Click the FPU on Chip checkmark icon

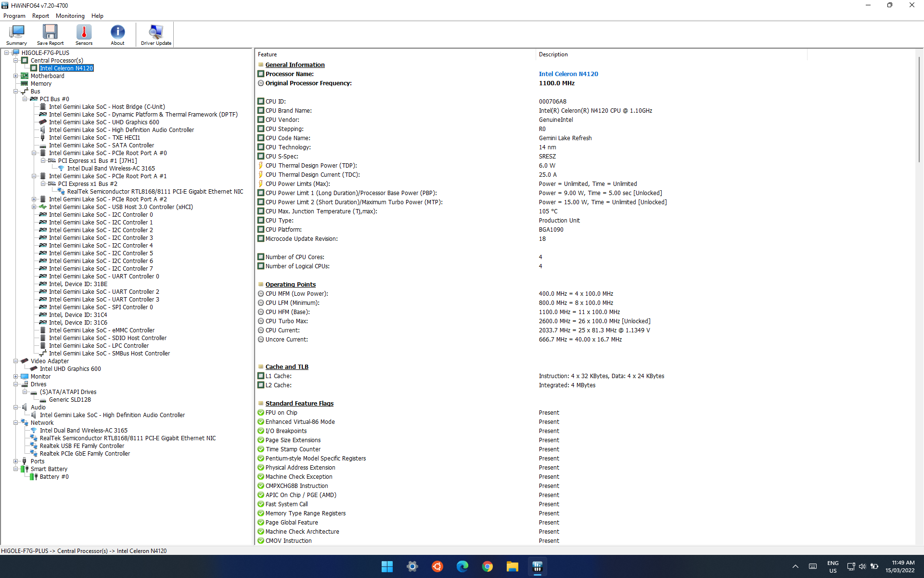click(x=261, y=412)
